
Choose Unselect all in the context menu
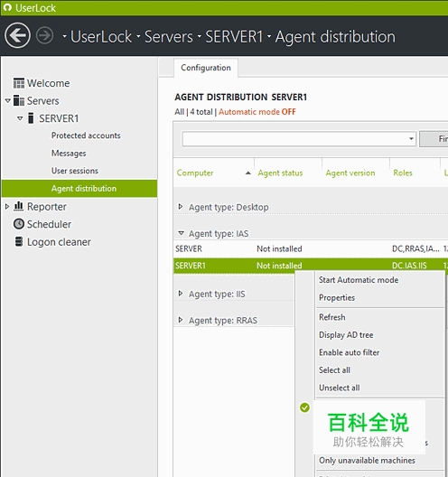pyautogui.click(x=339, y=388)
